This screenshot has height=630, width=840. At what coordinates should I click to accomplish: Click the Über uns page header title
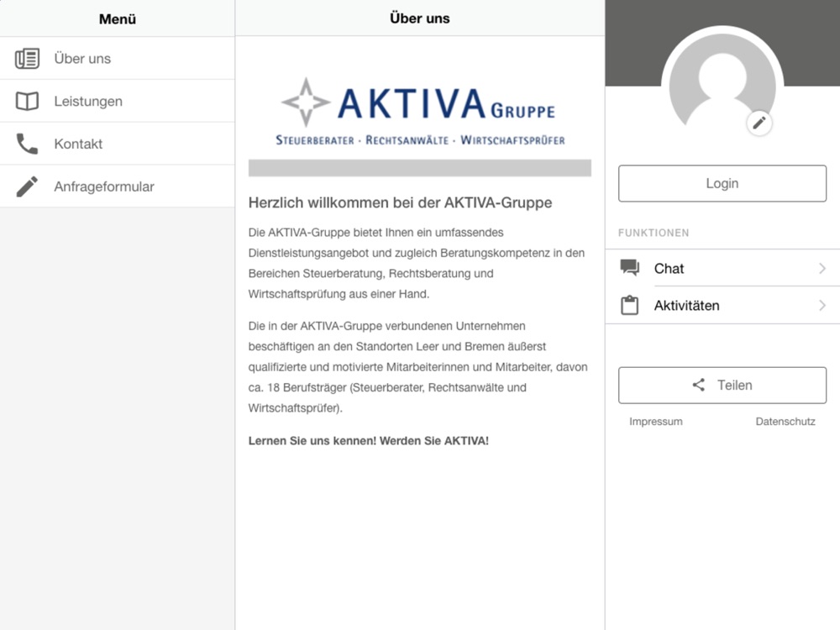[420, 18]
